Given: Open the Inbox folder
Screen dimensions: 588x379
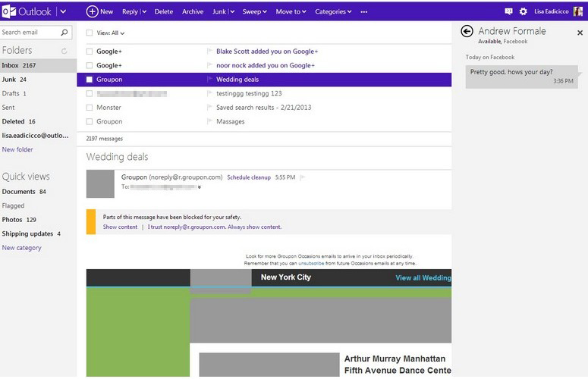Looking at the screenshot, I should 38,65.
